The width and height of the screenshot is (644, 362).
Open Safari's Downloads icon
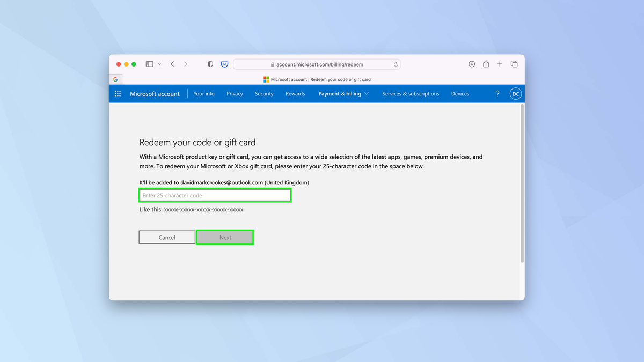pyautogui.click(x=471, y=64)
